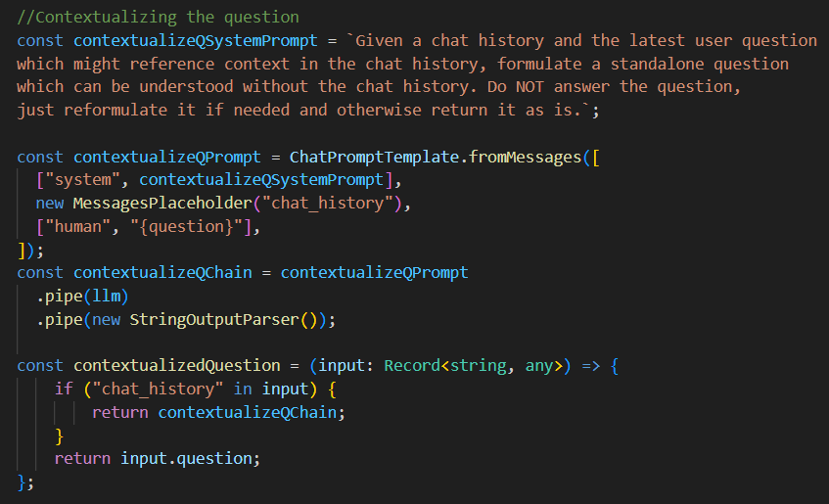
Task: Click 'input.question' in the final return
Action: [186, 458]
